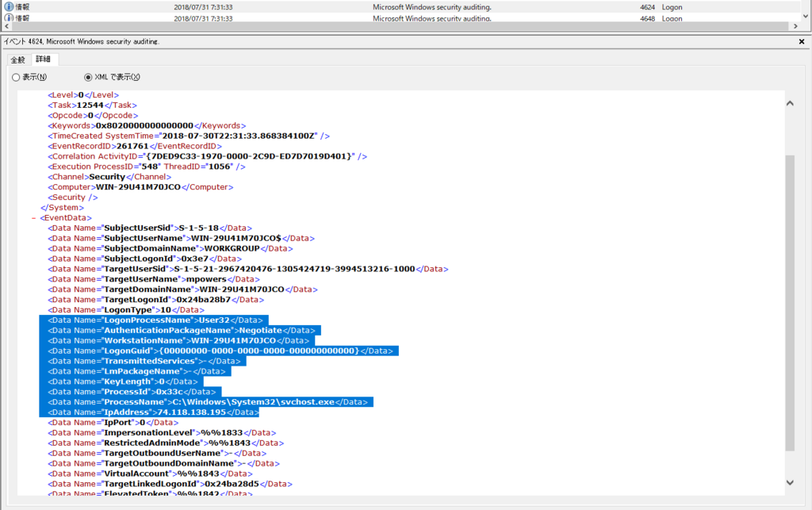Click the RestrictedAdminMode %%1843 line

(166, 443)
